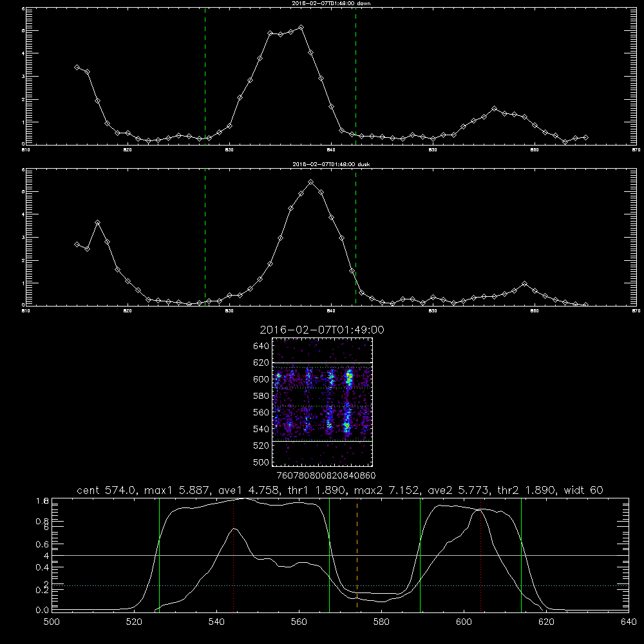Screen dimensions: 644x644
Task: Click the solid horizontal line at level 4
Action: tap(340, 555)
